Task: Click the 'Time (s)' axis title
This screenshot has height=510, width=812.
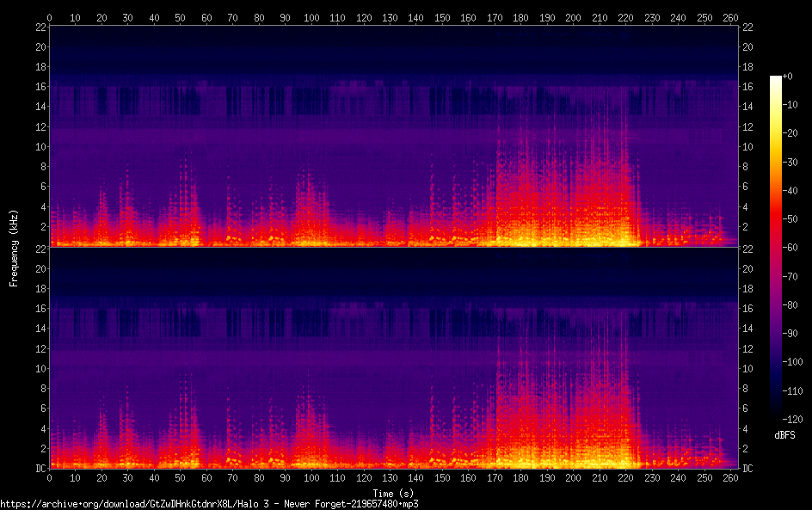Action: pos(393,494)
